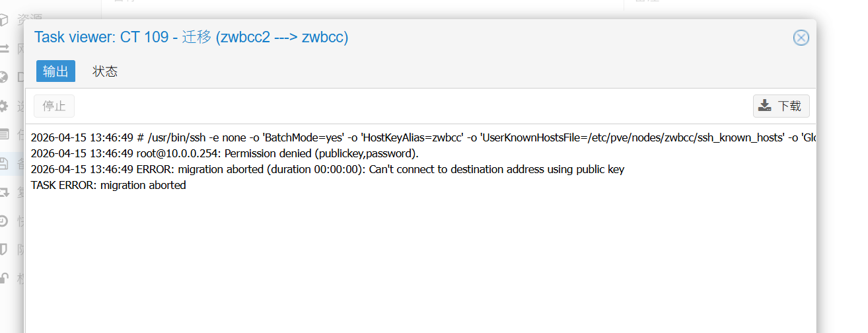The image size is (868, 333).
Task: Open Resources via the cube sidebar icon
Action: click(4, 20)
